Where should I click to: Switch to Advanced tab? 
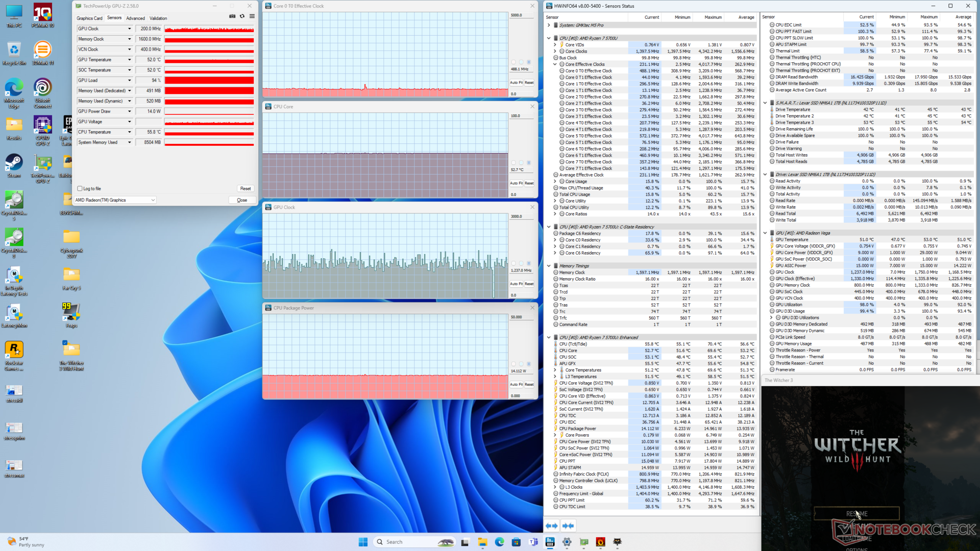pos(135,18)
